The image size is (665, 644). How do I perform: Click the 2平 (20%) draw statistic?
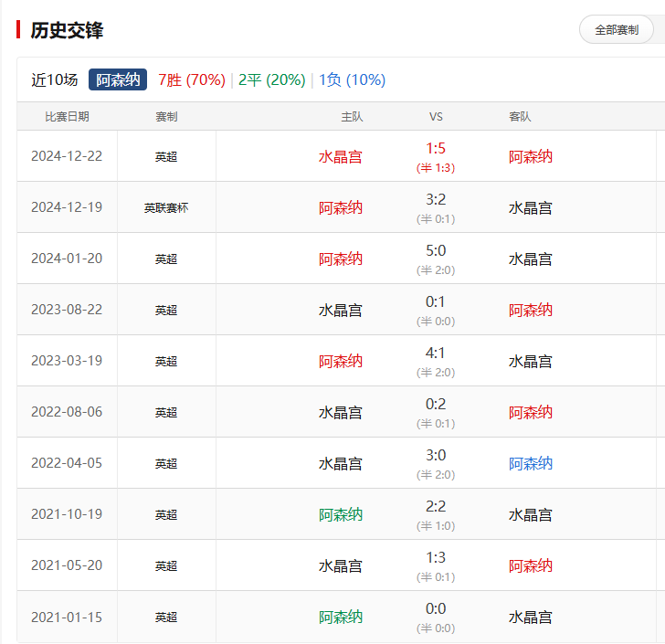pos(272,79)
